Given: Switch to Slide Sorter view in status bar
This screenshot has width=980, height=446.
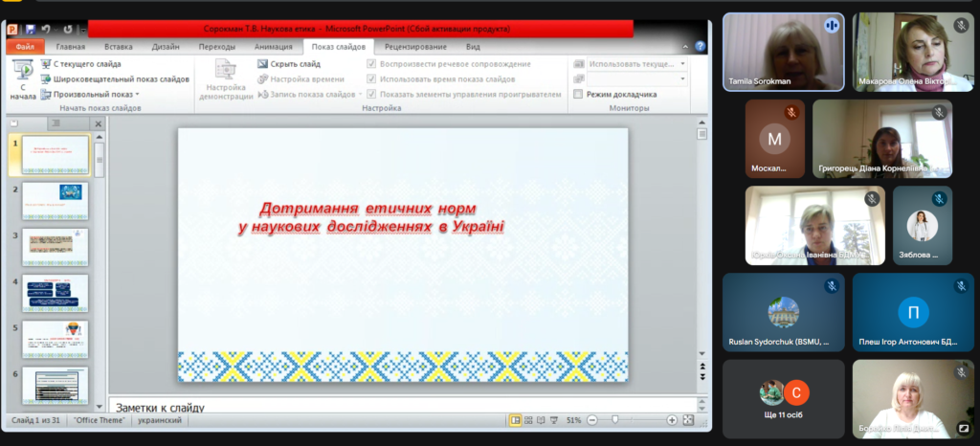Looking at the screenshot, I should (529, 420).
